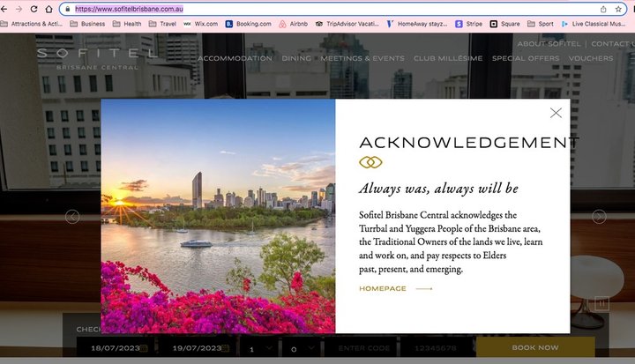Screen dimensions: 635x364
Task: Open the Special Offers menu
Action: [526, 58]
